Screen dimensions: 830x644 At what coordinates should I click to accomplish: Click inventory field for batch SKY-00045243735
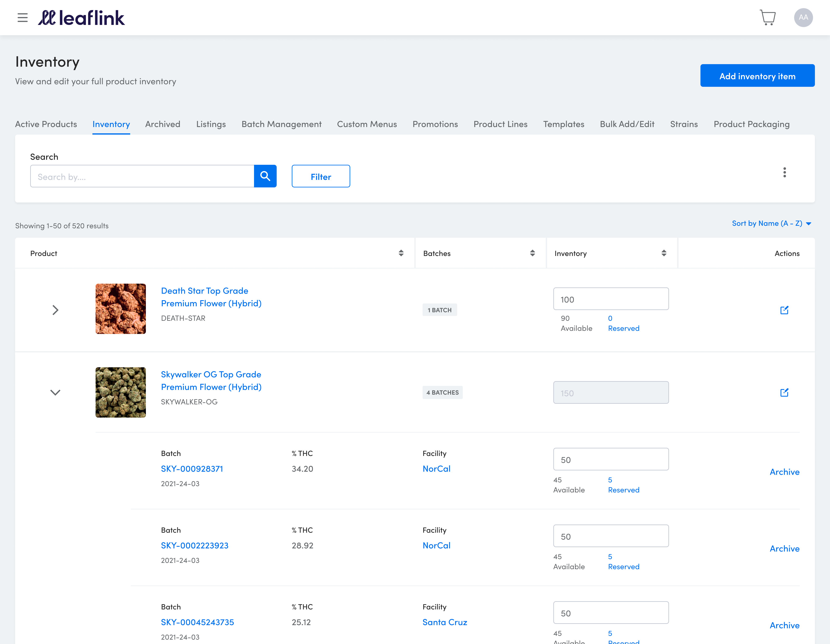(x=611, y=613)
